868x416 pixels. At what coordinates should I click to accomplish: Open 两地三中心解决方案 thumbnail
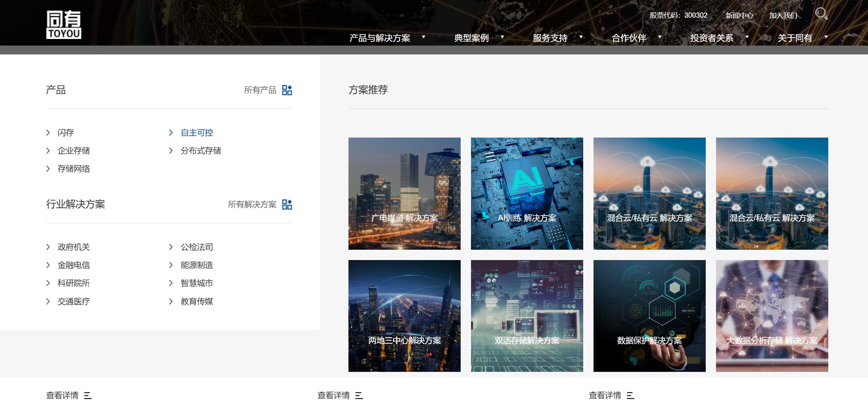tap(404, 316)
